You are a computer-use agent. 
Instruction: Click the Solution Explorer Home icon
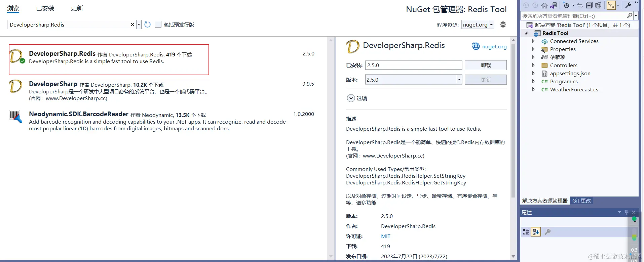tap(544, 5)
